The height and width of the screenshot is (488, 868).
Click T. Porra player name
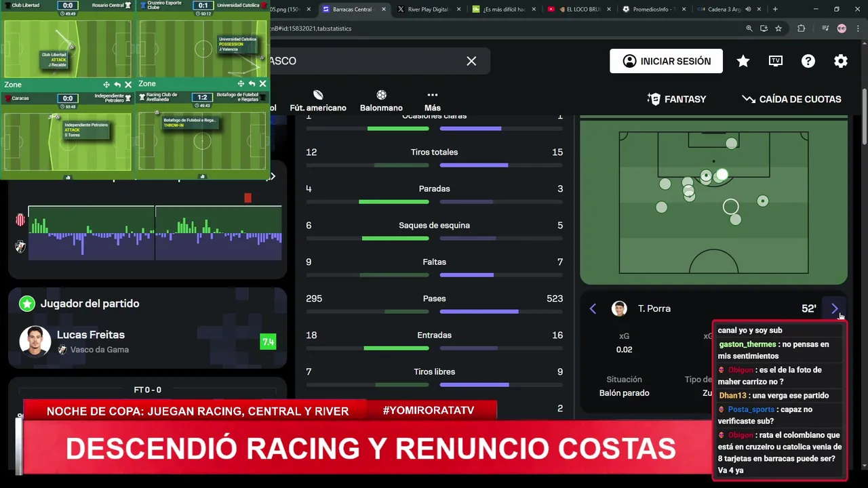654,308
